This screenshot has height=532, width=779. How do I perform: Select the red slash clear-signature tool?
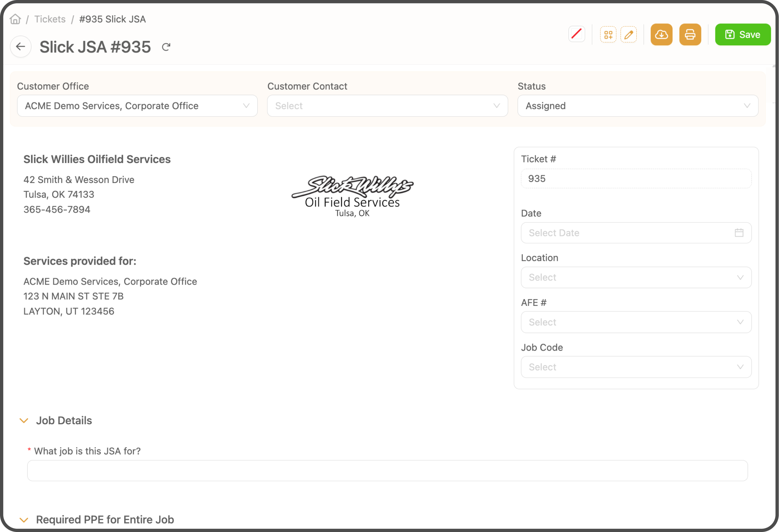[577, 34]
